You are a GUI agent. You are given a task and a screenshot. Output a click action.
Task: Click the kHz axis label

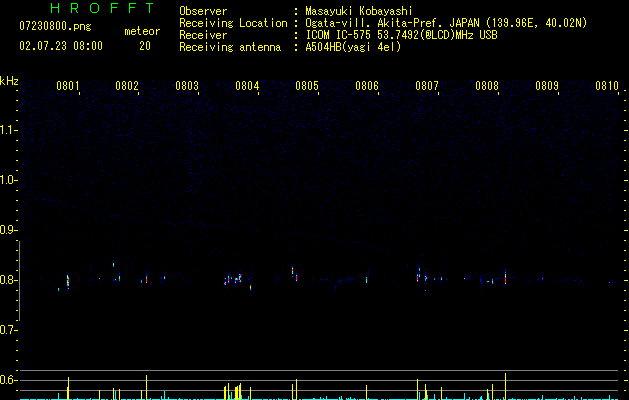pyautogui.click(x=9, y=81)
